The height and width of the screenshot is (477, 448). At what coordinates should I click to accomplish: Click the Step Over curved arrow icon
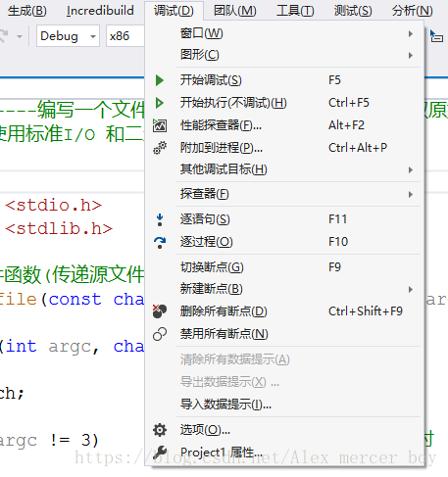pos(160,242)
